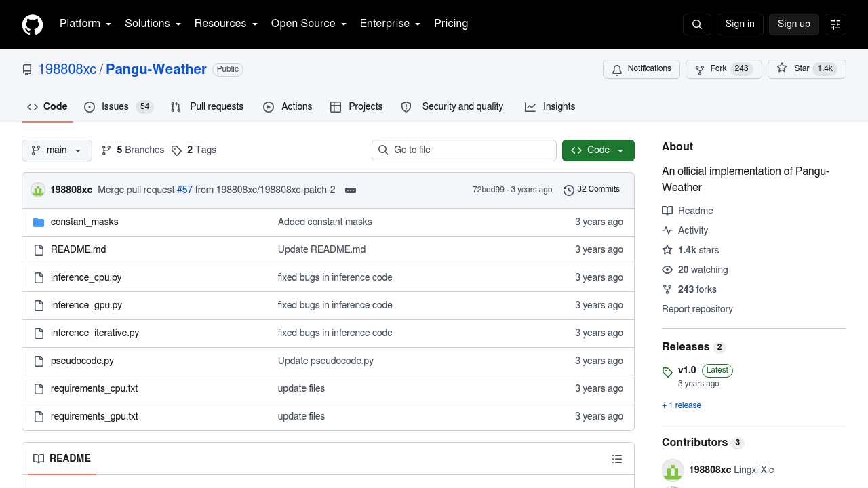Open the inference_gpu.py file
Screen dimensions: 868x488
pyautogui.click(x=86, y=306)
